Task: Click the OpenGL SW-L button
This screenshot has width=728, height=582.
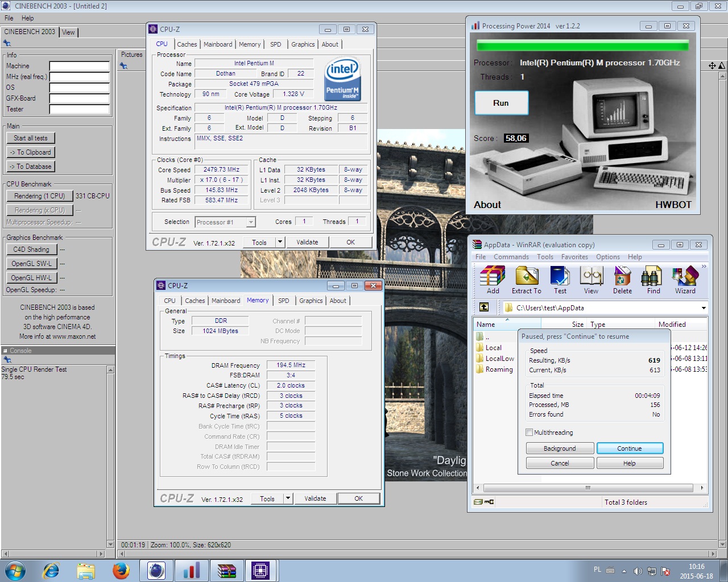Action: pos(31,264)
